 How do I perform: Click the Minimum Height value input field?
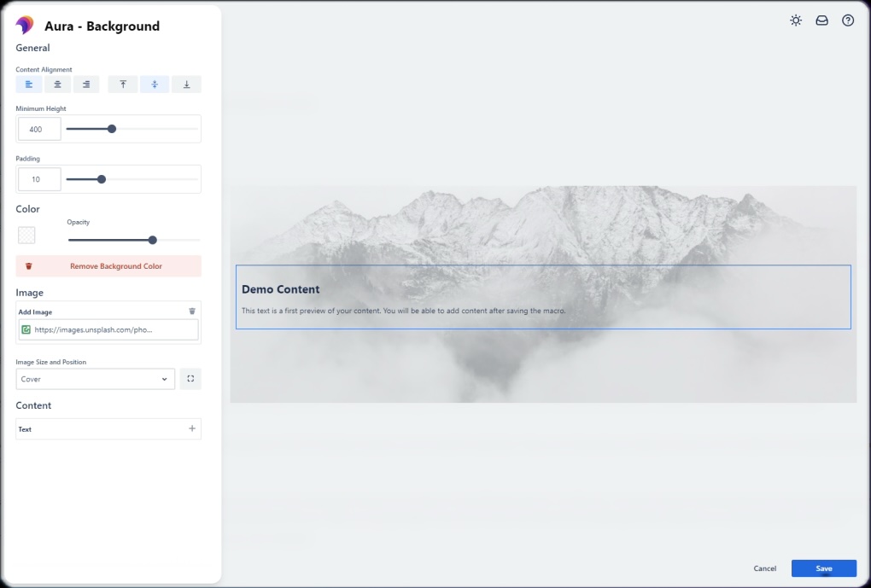click(38, 128)
